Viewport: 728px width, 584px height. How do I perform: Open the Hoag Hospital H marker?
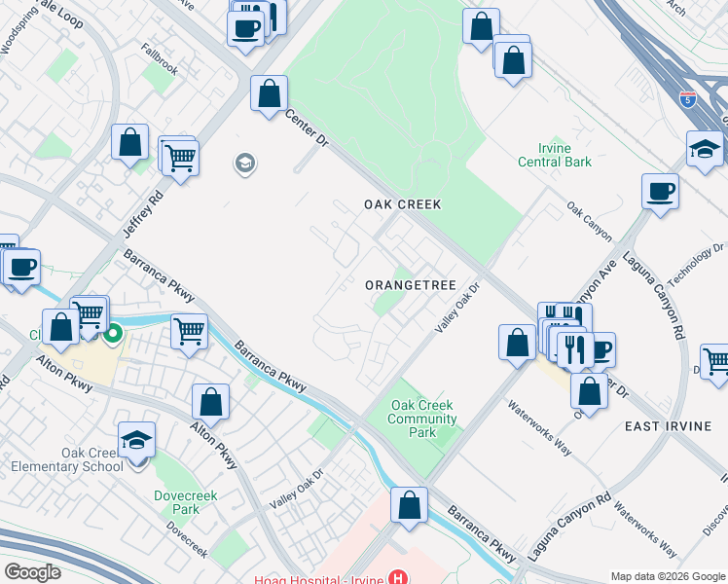398,578
